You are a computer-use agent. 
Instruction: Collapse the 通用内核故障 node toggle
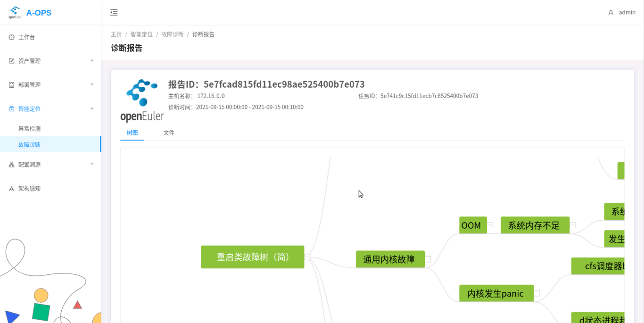click(x=428, y=259)
